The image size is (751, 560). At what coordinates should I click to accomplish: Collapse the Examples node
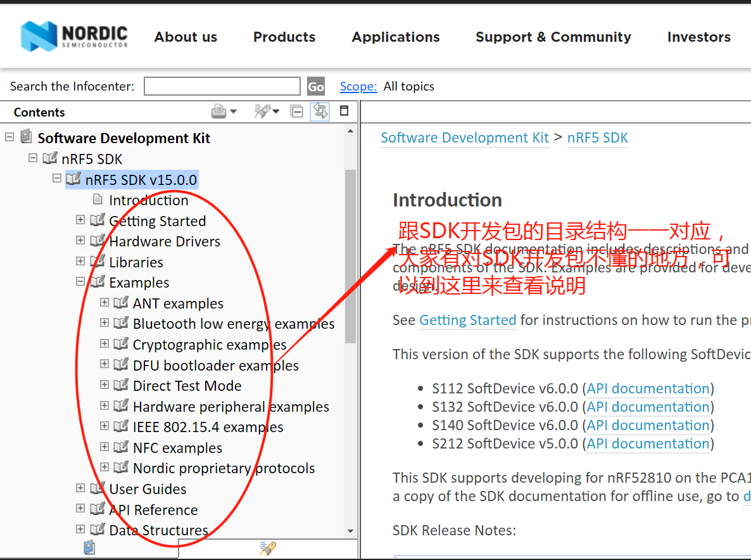[80, 281]
